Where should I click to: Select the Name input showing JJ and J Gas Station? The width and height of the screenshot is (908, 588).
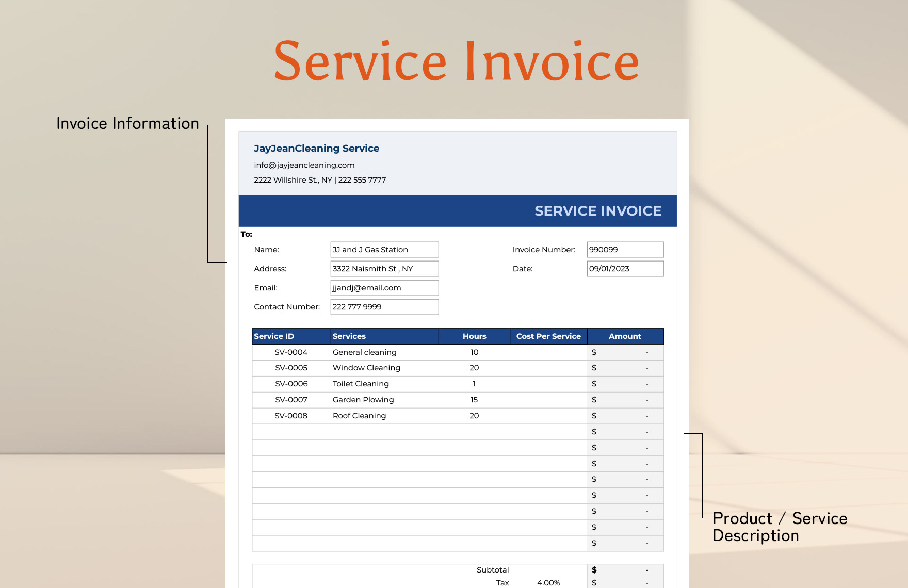point(384,249)
